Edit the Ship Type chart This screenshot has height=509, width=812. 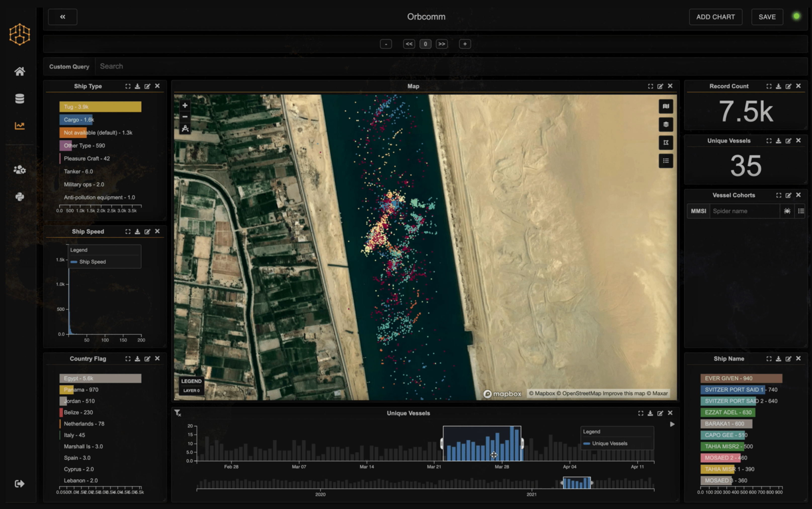pos(147,86)
